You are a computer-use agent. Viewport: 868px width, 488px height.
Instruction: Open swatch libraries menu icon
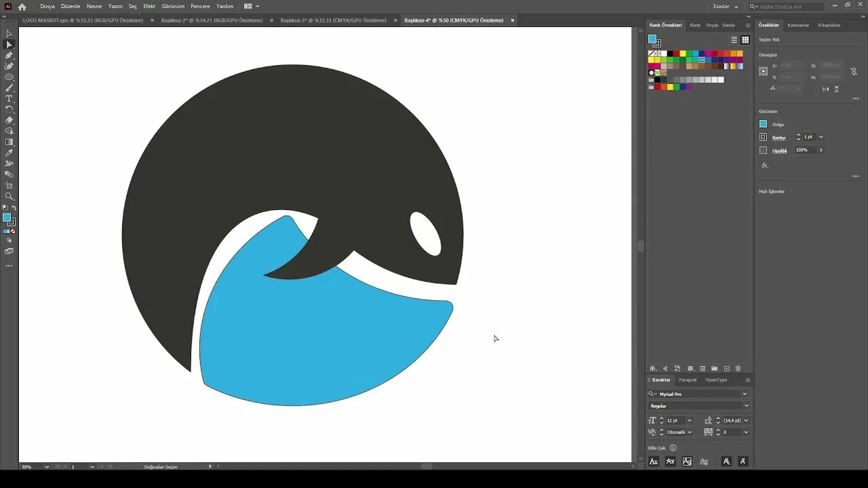click(653, 368)
